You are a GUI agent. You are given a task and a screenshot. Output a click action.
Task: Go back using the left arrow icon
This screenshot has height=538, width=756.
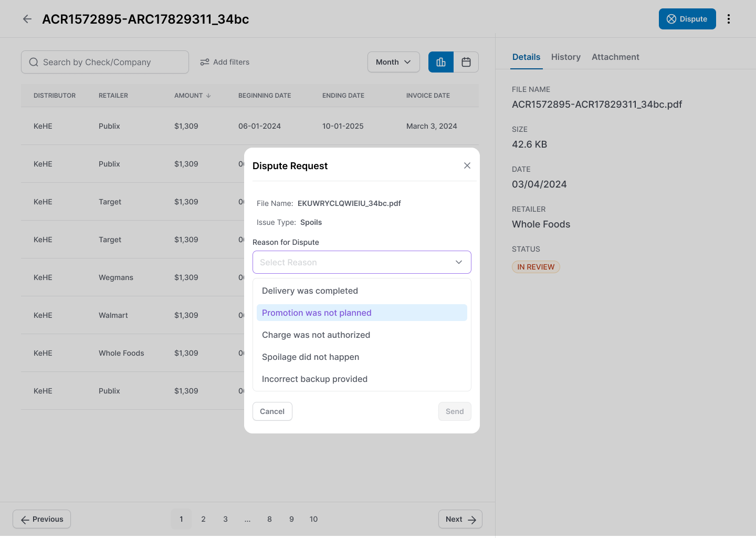27,19
